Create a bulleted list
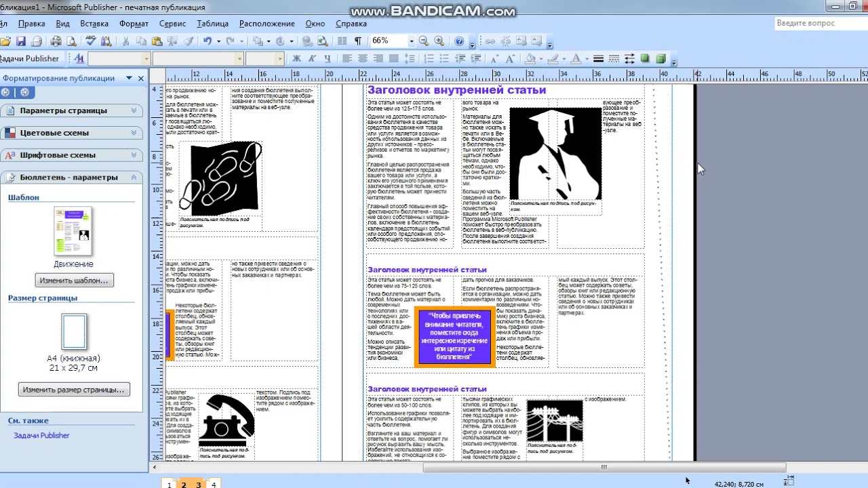 tap(444, 59)
